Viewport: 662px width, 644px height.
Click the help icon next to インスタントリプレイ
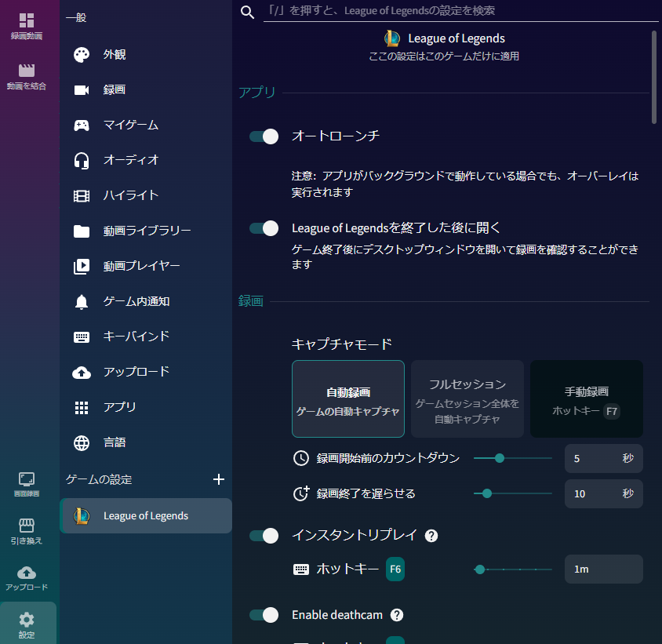click(x=431, y=536)
